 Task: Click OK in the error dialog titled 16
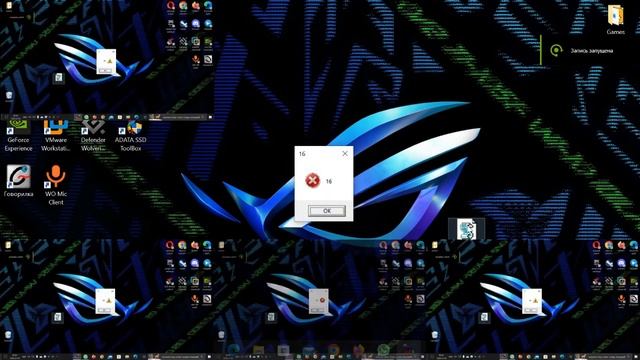click(327, 211)
